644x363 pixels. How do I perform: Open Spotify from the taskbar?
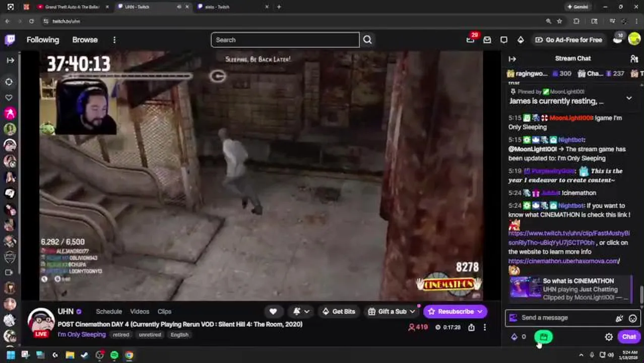point(114,355)
